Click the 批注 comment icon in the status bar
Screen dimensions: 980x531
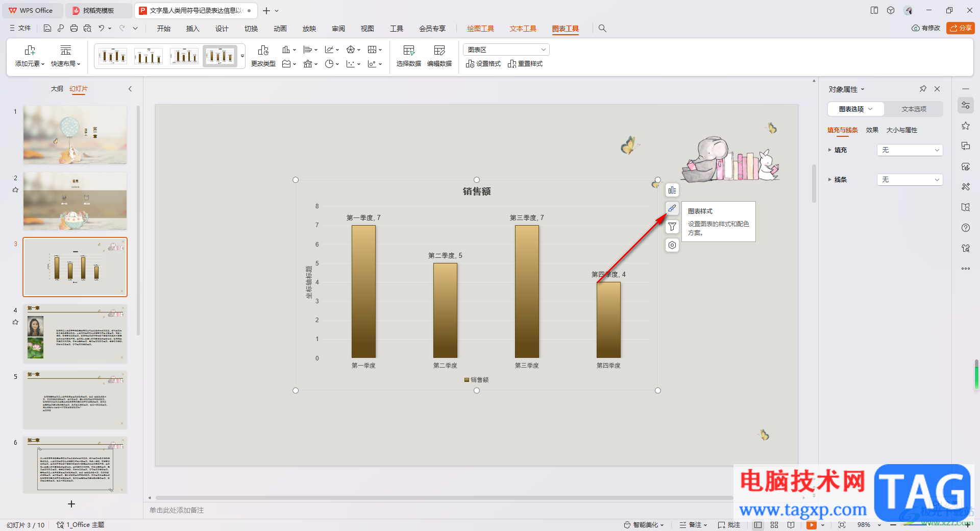coord(729,525)
